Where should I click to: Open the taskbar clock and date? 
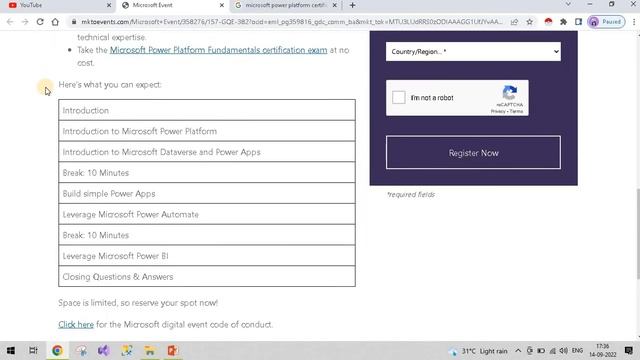tap(602, 351)
